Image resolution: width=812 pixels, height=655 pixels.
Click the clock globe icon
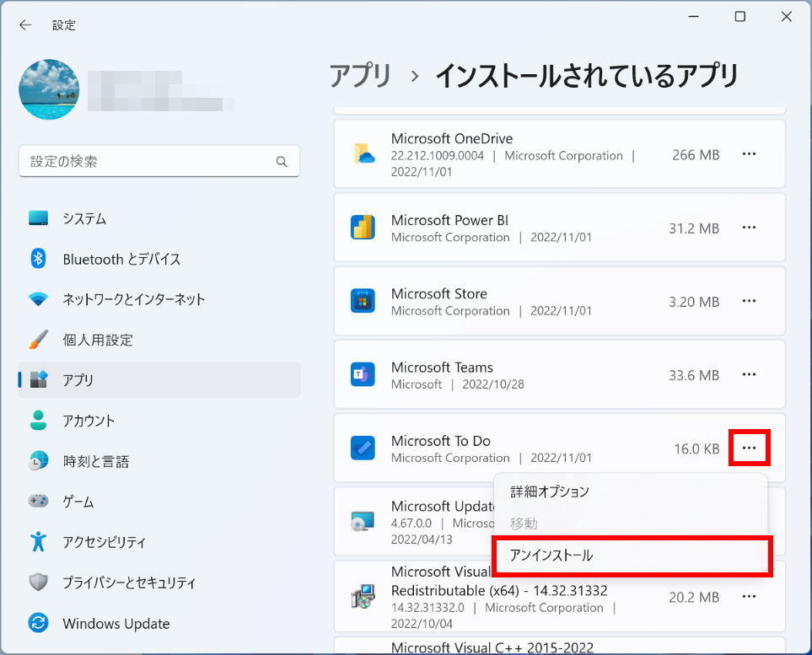[x=38, y=460]
